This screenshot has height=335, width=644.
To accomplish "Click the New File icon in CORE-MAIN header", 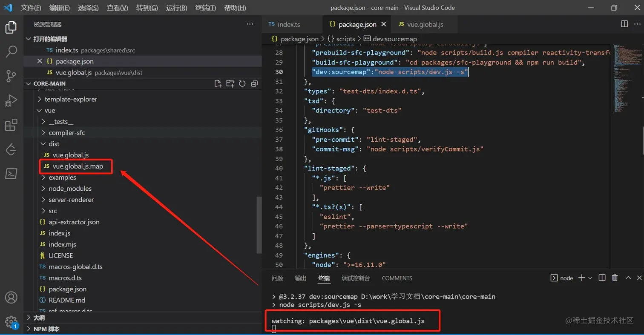I will [218, 83].
